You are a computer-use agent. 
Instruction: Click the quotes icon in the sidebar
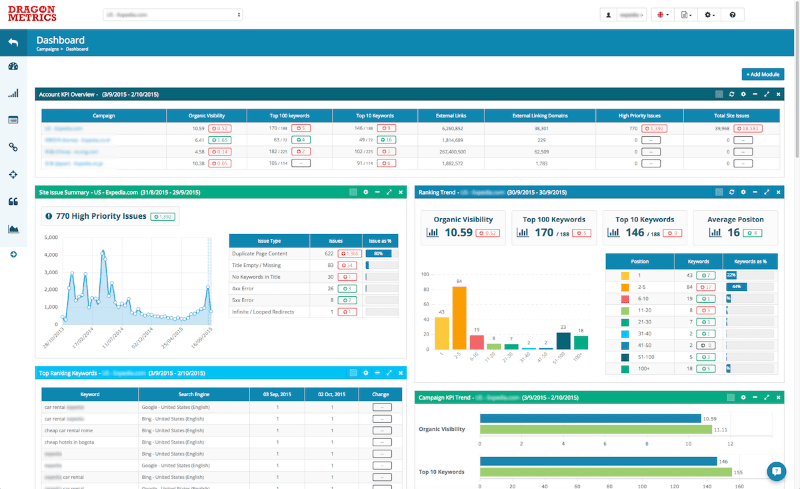click(x=14, y=201)
